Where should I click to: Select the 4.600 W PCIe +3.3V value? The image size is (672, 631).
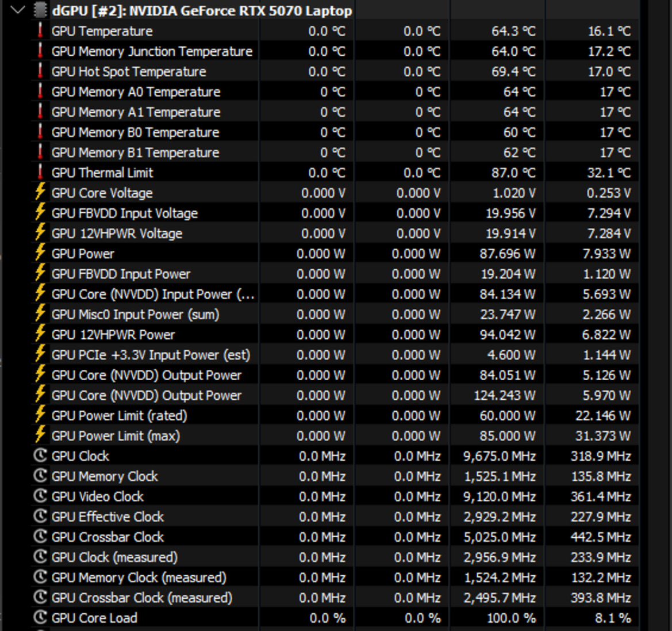511,355
